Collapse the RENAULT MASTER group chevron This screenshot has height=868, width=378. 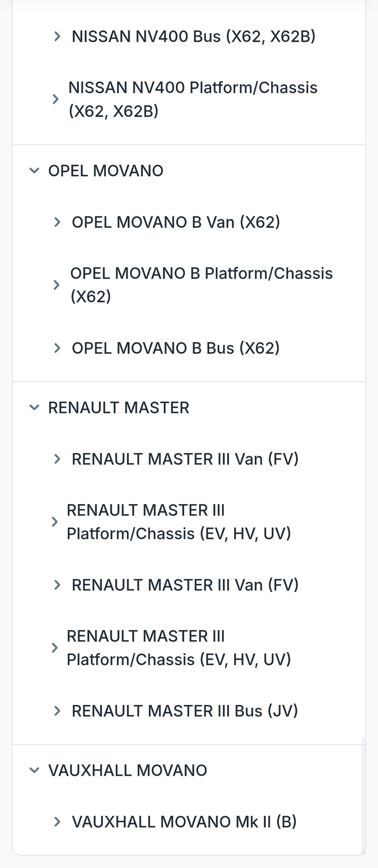click(34, 408)
